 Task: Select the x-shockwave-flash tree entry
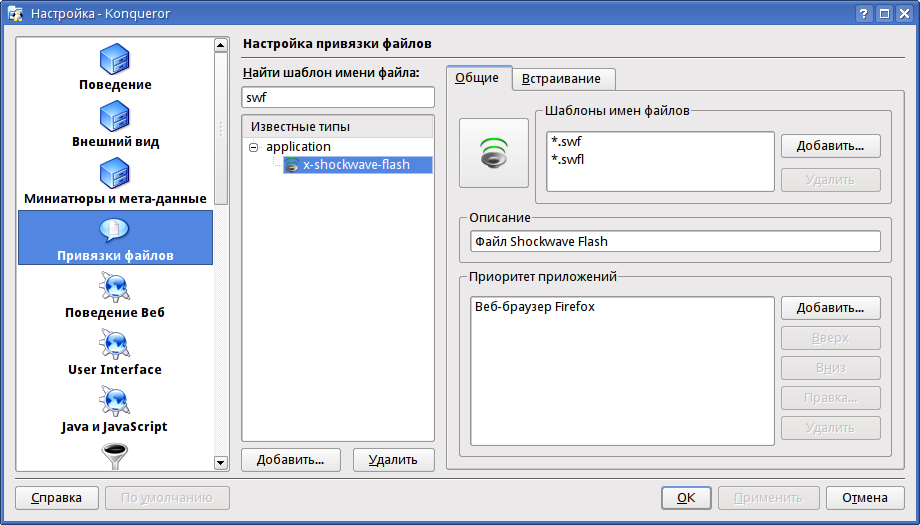(x=358, y=165)
